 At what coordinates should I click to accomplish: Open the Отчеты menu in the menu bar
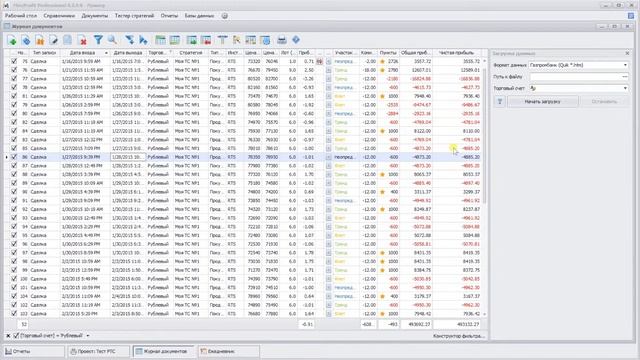click(169, 16)
